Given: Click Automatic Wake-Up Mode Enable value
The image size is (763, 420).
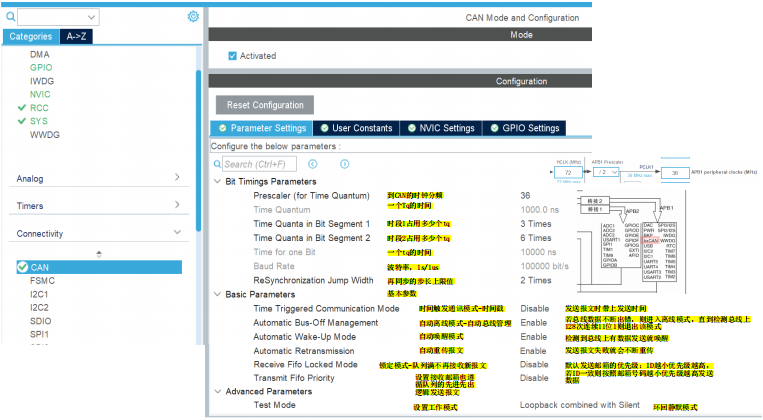Looking at the screenshot, I should 533,337.
